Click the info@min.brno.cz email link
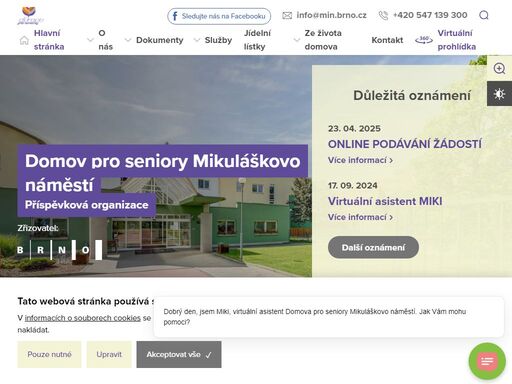The width and height of the screenshot is (512, 384). tap(331, 15)
